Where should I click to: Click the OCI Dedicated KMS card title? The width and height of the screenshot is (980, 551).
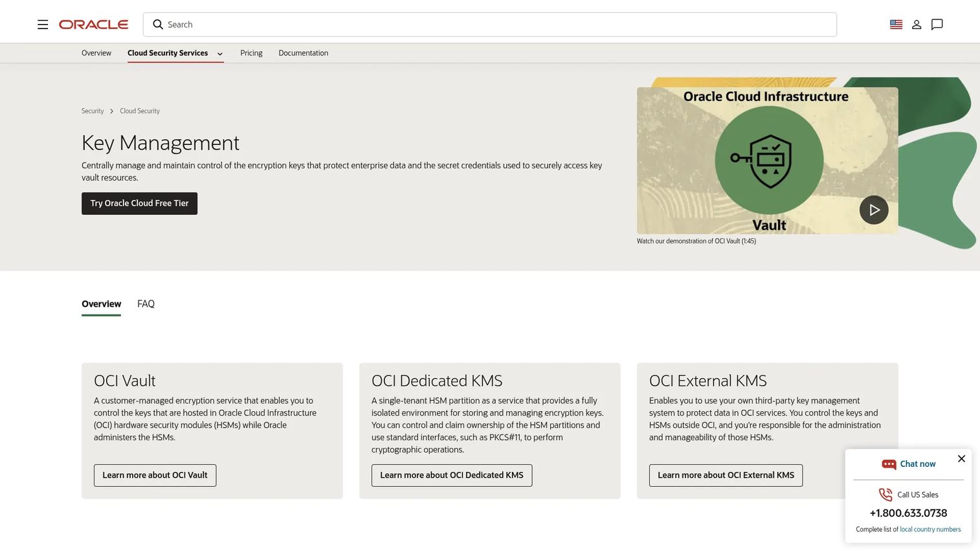pyautogui.click(x=437, y=381)
